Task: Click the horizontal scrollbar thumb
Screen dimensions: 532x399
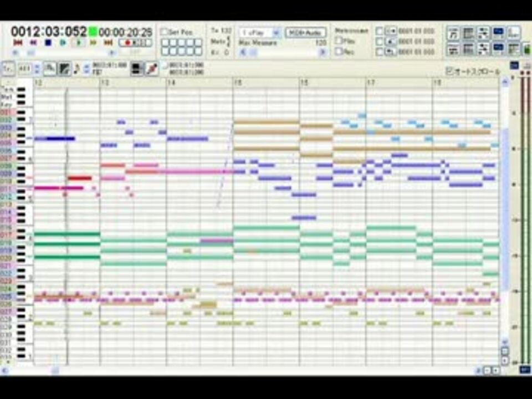Action: click(x=55, y=371)
